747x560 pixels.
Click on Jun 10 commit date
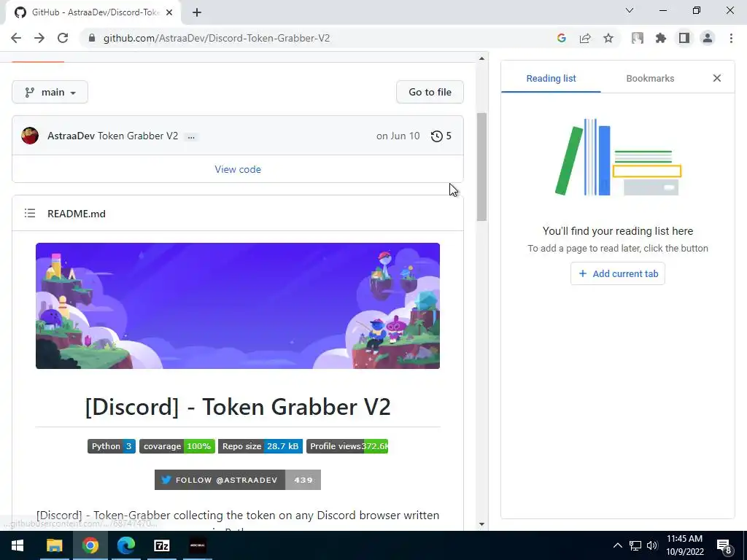[x=398, y=136]
